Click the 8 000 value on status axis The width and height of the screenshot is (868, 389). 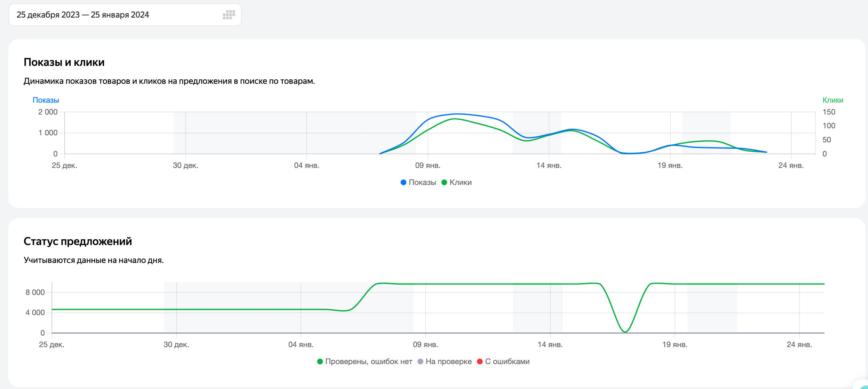tap(35, 293)
